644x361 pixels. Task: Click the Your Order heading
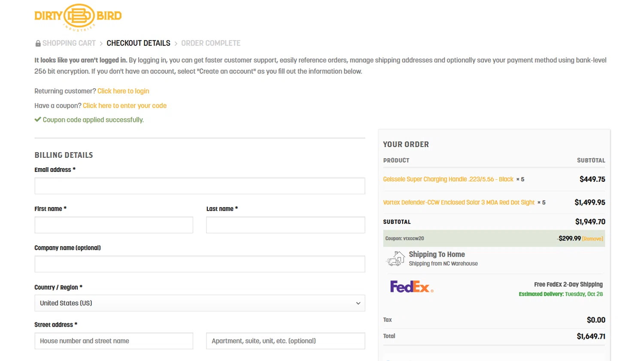pyautogui.click(x=406, y=144)
